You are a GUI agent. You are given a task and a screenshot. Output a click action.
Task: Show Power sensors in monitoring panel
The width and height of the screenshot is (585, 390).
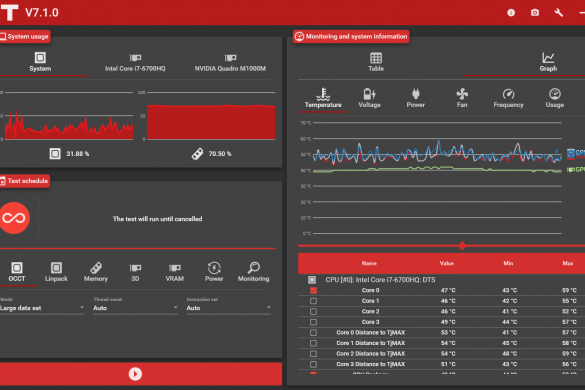[x=416, y=98]
